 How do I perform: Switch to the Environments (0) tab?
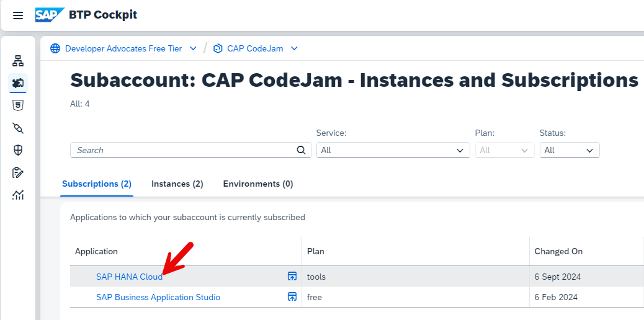pos(258,184)
